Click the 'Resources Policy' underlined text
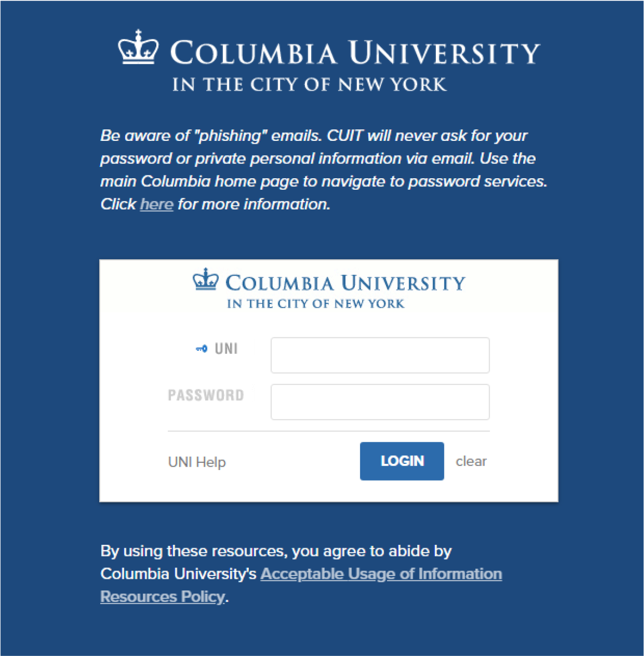The height and width of the screenshot is (656, 644). click(162, 597)
